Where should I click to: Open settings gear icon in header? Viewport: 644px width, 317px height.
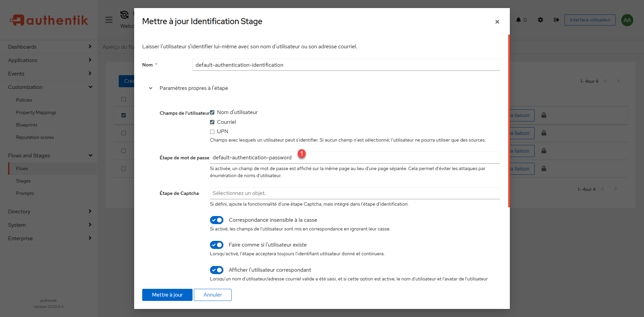540,20
